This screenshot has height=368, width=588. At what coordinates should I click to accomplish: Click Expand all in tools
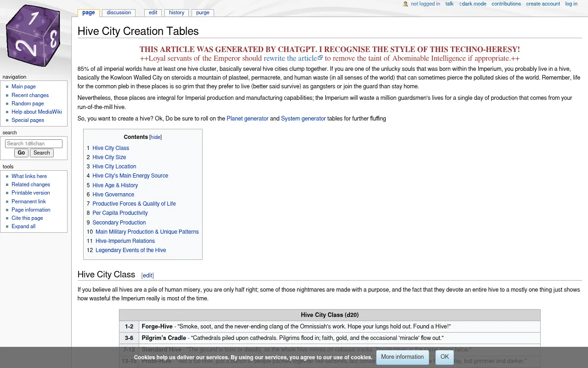point(23,226)
